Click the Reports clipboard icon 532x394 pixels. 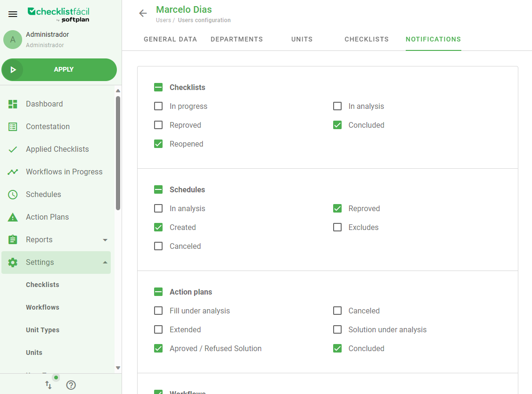[x=13, y=239]
